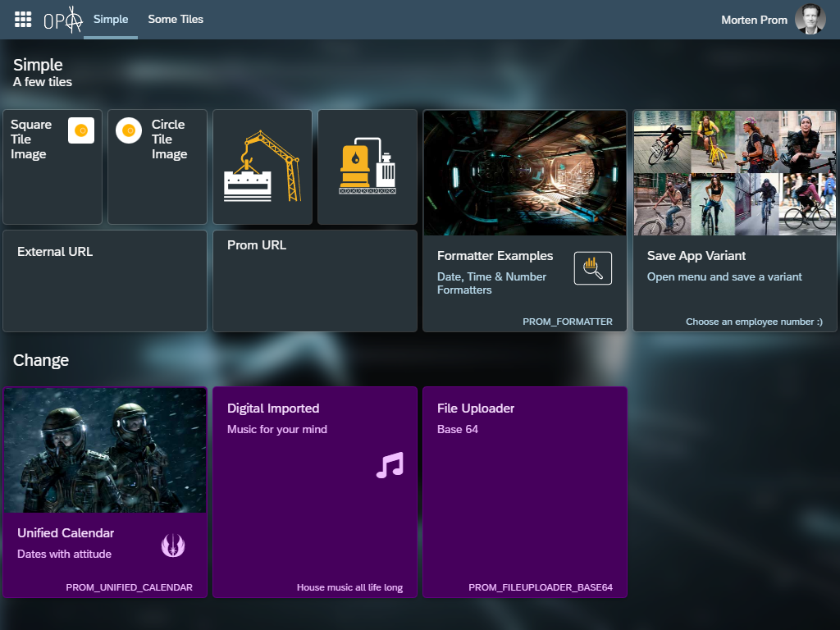This screenshot has height=630, width=840.
Task: Open the app launcher grid menu
Action: [23, 20]
